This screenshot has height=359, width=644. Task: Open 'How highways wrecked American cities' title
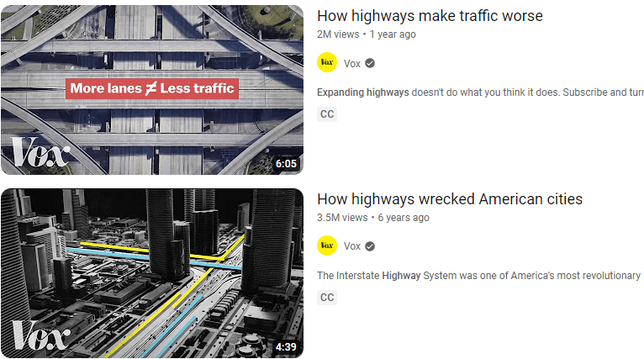450,199
